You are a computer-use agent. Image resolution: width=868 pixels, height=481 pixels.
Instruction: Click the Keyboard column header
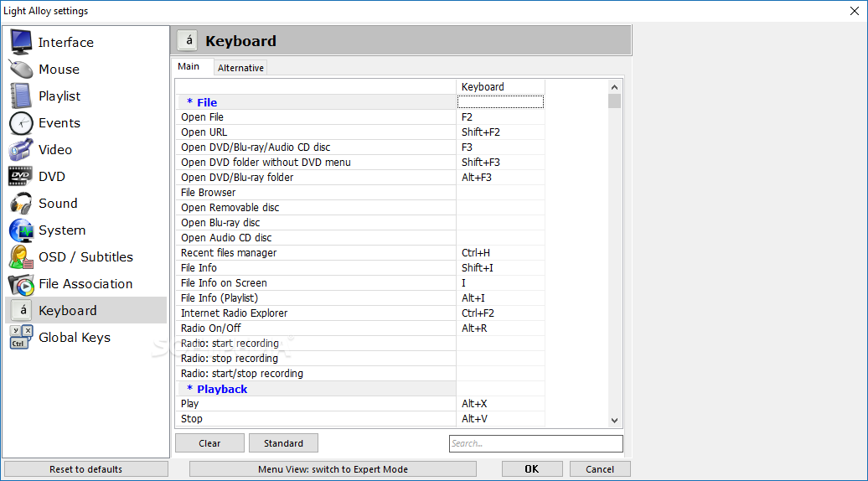point(500,87)
